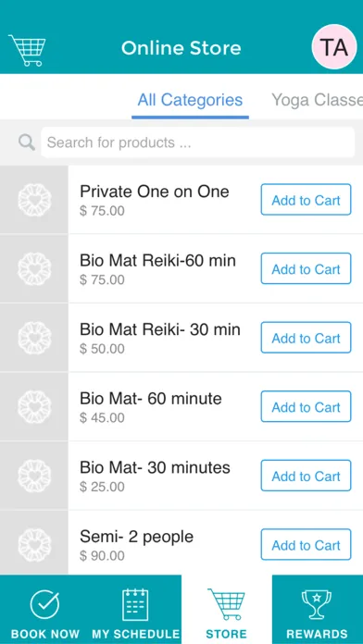Add Bio Mat- 60 minute to cart
The height and width of the screenshot is (644, 363).
coord(306,406)
